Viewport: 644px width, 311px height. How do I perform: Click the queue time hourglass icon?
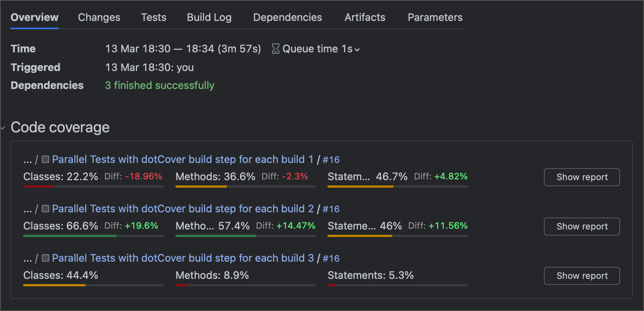point(275,49)
